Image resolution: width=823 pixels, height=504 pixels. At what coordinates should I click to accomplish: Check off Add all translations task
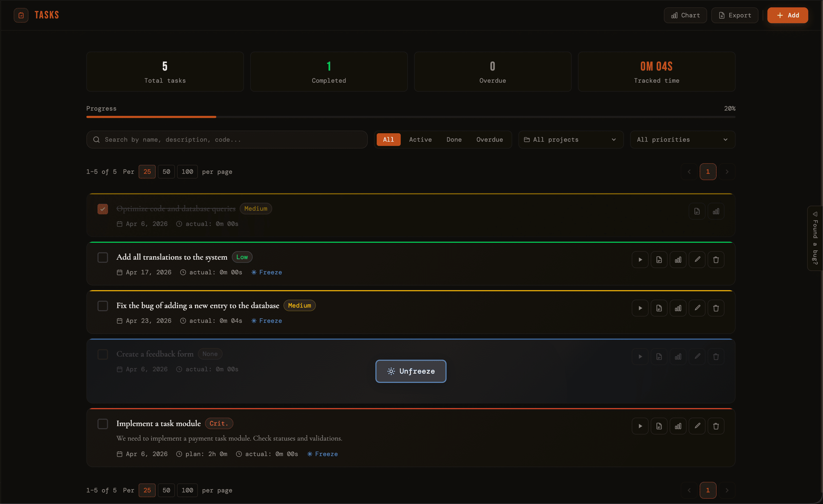tap(102, 257)
